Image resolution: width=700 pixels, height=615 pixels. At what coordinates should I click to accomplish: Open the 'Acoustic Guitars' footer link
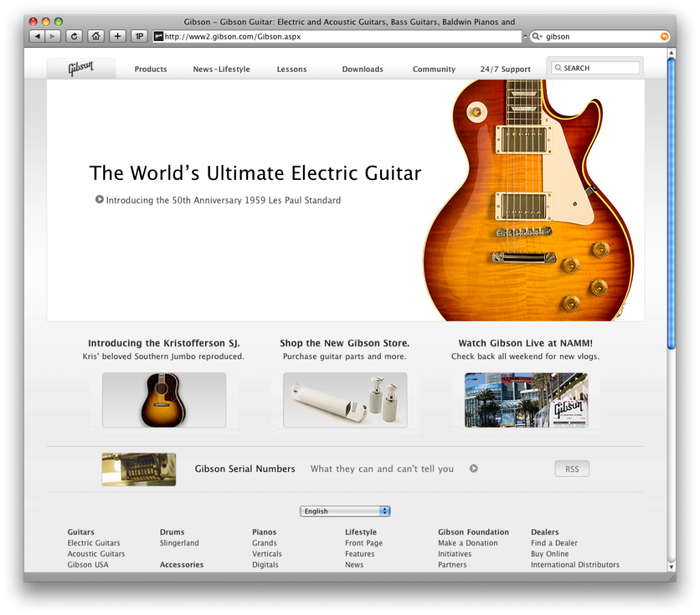(96, 554)
